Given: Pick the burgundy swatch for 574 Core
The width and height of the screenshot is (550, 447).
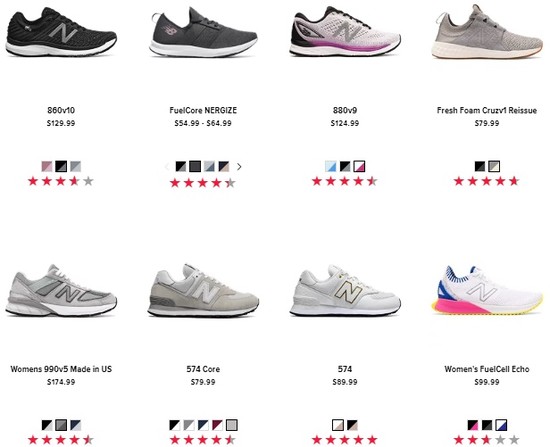Looking at the screenshot, I should (x=217, y=425).
